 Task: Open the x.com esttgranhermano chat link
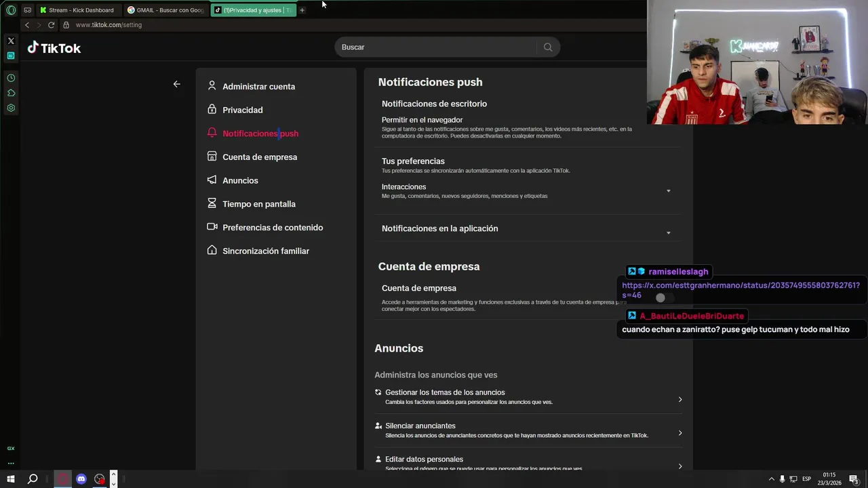[741, 290]
